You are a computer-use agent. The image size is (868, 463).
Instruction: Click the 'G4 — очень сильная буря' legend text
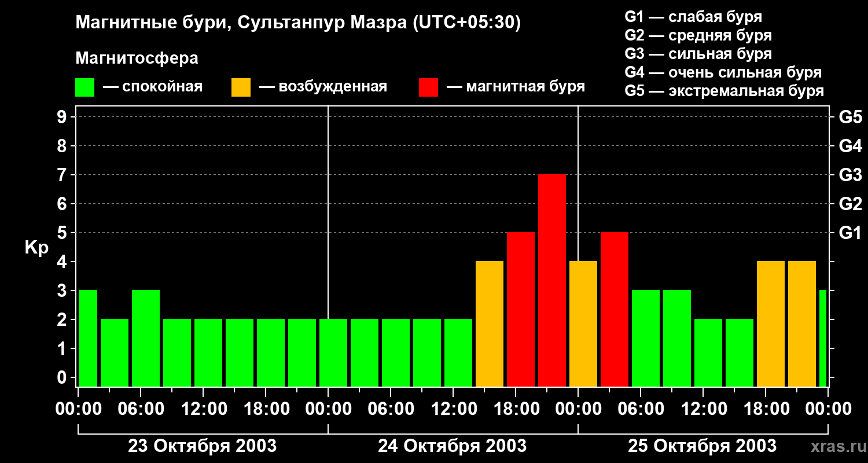[723, 72]
